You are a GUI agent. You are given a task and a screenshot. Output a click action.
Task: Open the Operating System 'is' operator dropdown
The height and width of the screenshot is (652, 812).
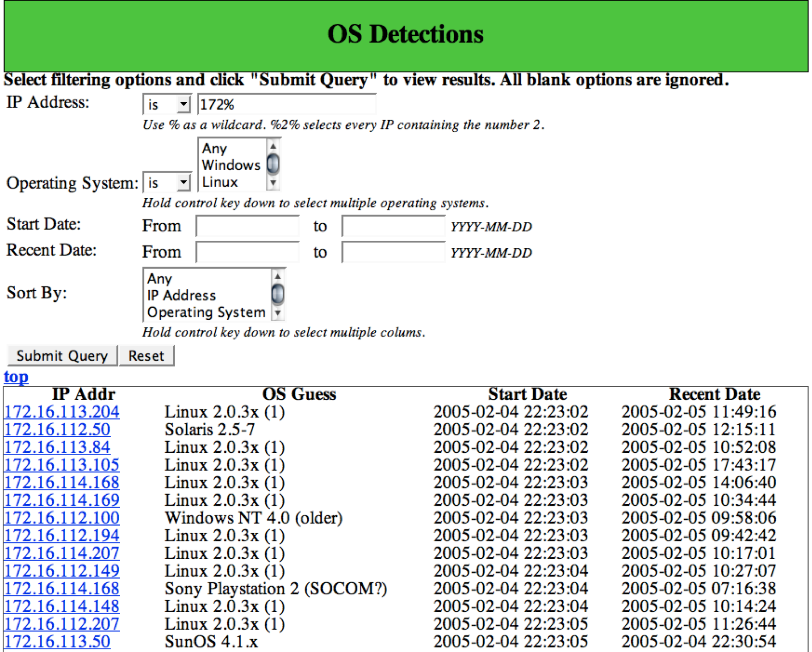click(167, 183)
